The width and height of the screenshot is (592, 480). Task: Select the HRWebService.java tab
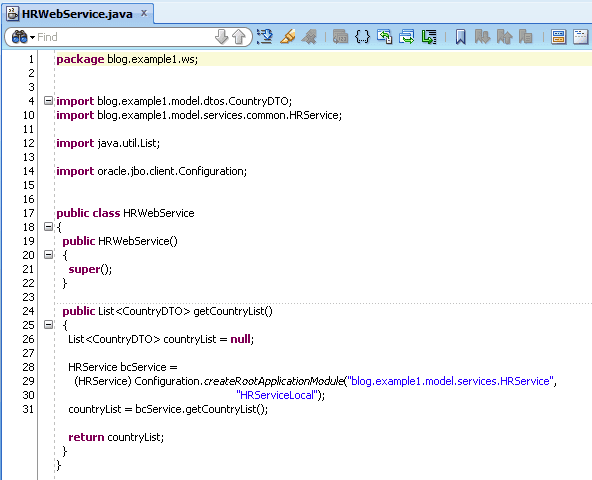tap(77, 14)
